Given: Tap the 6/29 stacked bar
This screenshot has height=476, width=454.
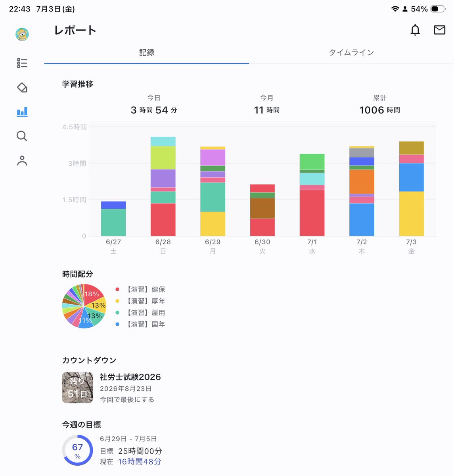Looking at the screenshot, I should coord(213,191).
